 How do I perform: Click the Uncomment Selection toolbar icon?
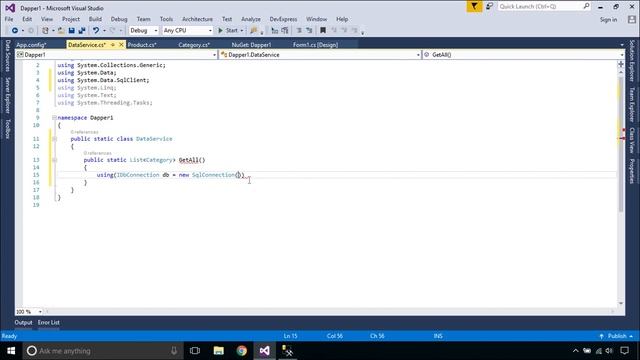click(285, 31)
